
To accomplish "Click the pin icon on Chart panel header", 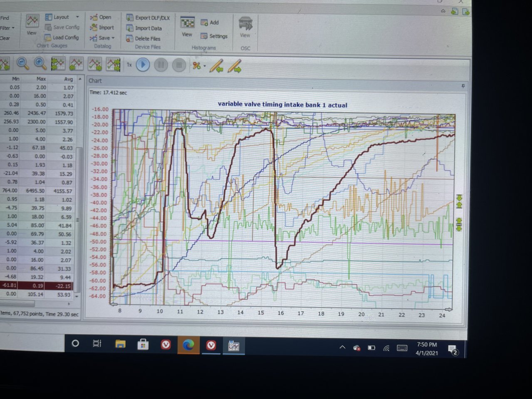I will tap(463, 86).
